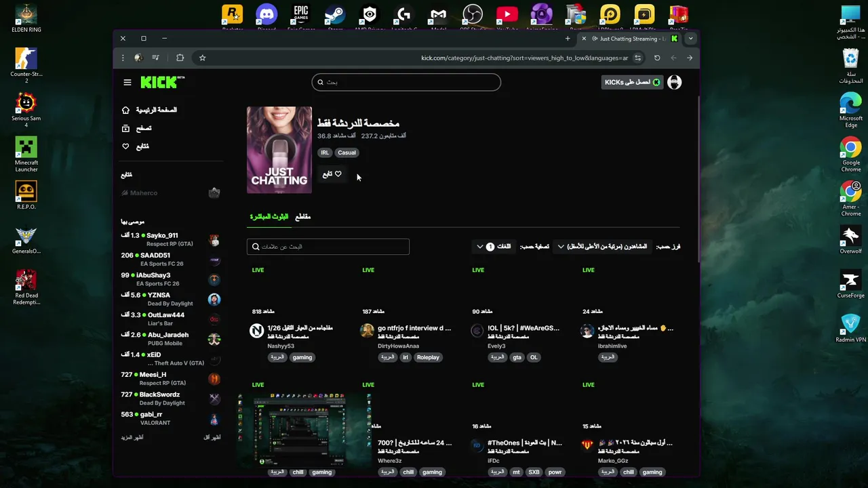Open Evely3 channel name link
Viewport: 868px width, 488px height.
[x=496, y=346]
